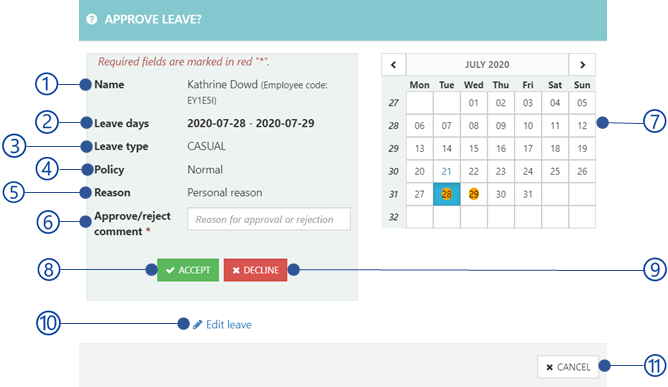Click the APPROVE LEAVE? header title
The image size is (668, 387).
coord(153,19)
